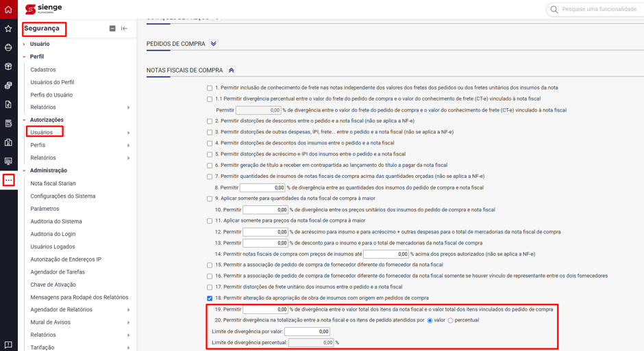644x351 pixels.
Task: Open Nota fiscal Starian menu item
Action: (x=53, y=183)
